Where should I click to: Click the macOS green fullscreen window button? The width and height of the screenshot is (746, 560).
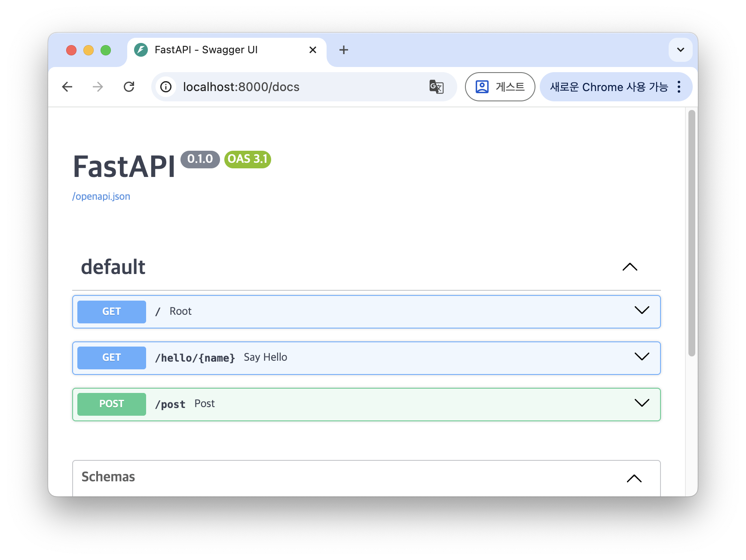106,50
